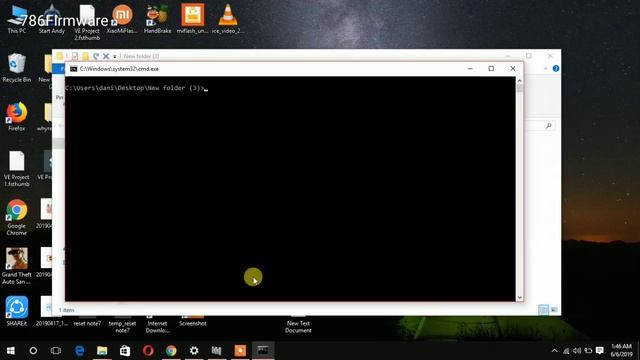This screenshot has width=640, height=360.
Task: Maximize the cmd.exe window
Action: 491,69
